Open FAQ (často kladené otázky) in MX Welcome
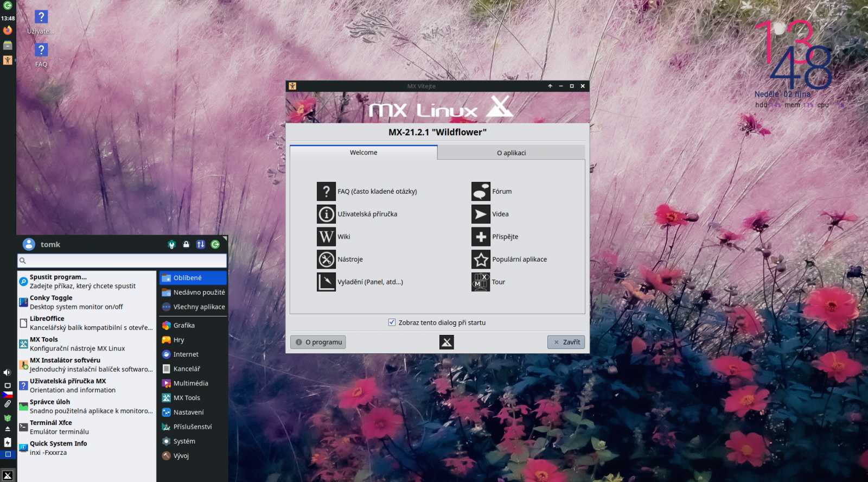The width and height of the screenshot is (868, 482). (x=367, y=192)
